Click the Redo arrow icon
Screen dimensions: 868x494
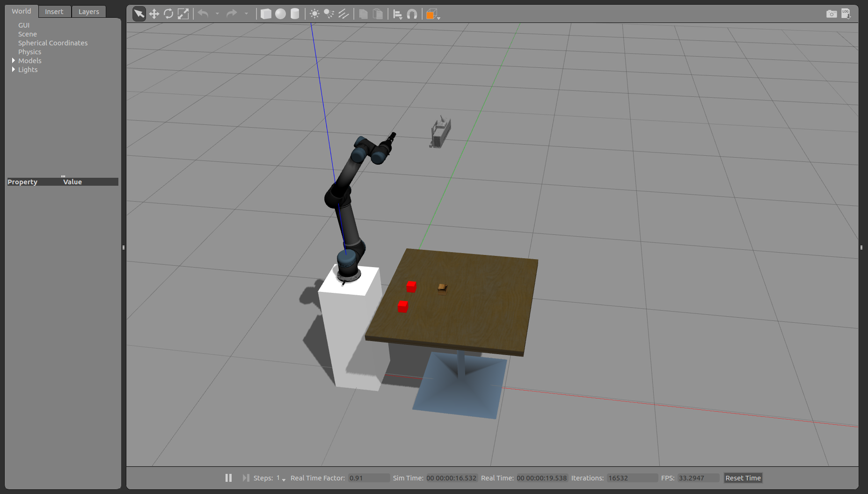click(232, 14)
